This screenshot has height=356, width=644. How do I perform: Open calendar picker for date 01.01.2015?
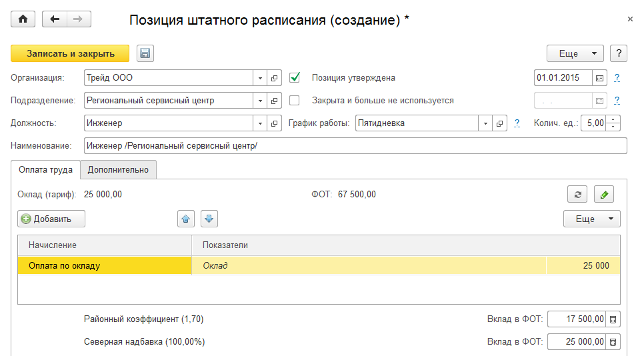point(600,78)
